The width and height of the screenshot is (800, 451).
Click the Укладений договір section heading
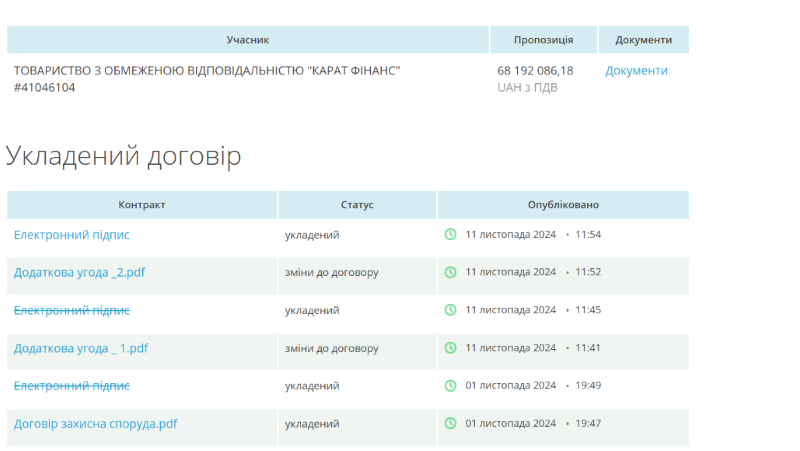(x=124, y=156)
